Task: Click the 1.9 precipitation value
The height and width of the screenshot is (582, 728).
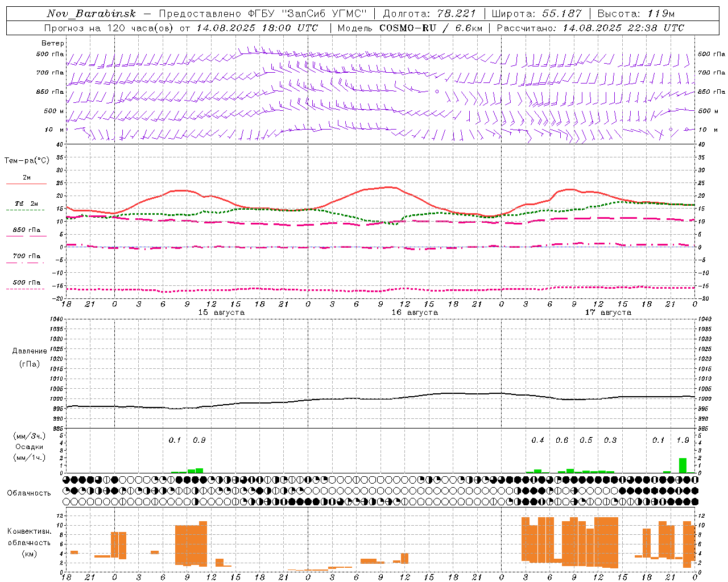Action: (682, 440)
